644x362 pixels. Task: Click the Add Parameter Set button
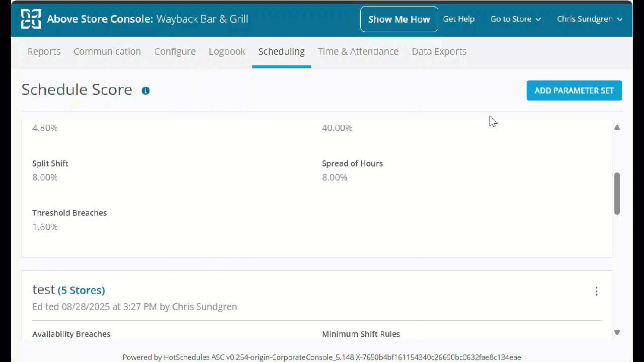[x=574, y=90]
